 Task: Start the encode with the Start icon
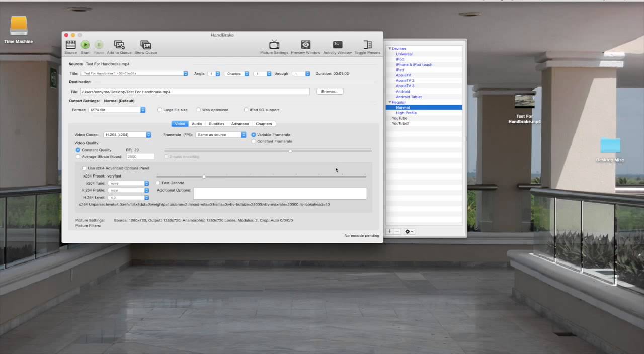click(x=85, y=45)
